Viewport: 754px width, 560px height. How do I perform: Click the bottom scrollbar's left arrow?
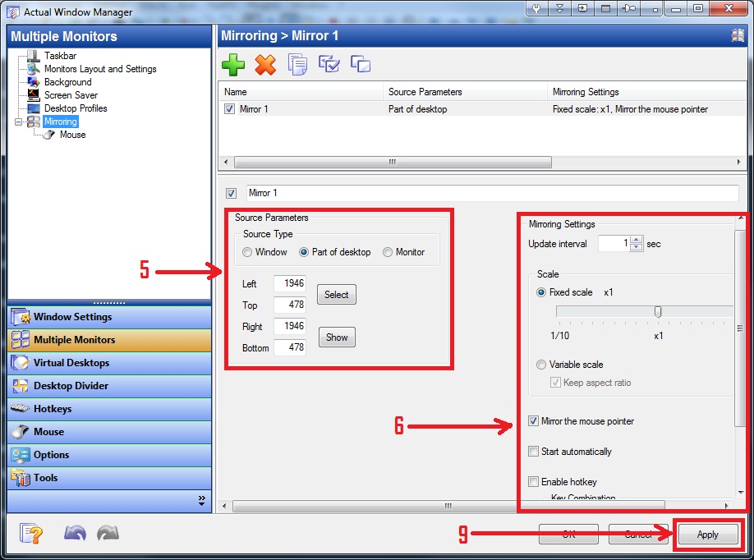click(x=224, y=506)
